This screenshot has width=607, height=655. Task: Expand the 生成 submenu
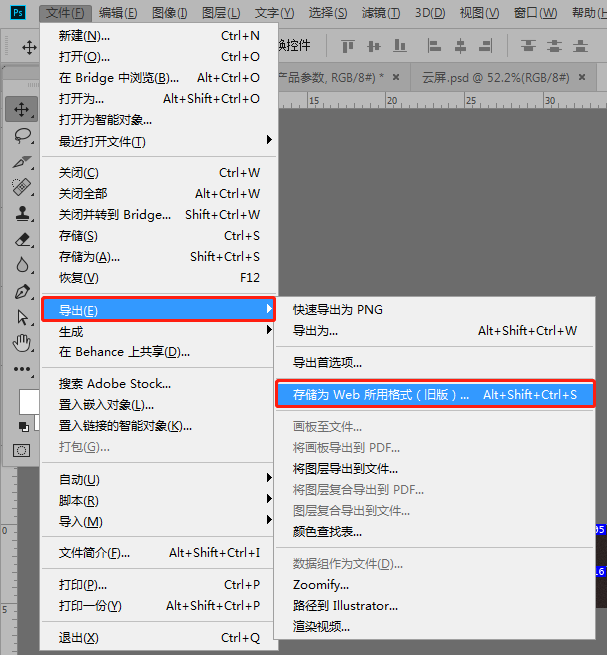[x=159, y=331]
